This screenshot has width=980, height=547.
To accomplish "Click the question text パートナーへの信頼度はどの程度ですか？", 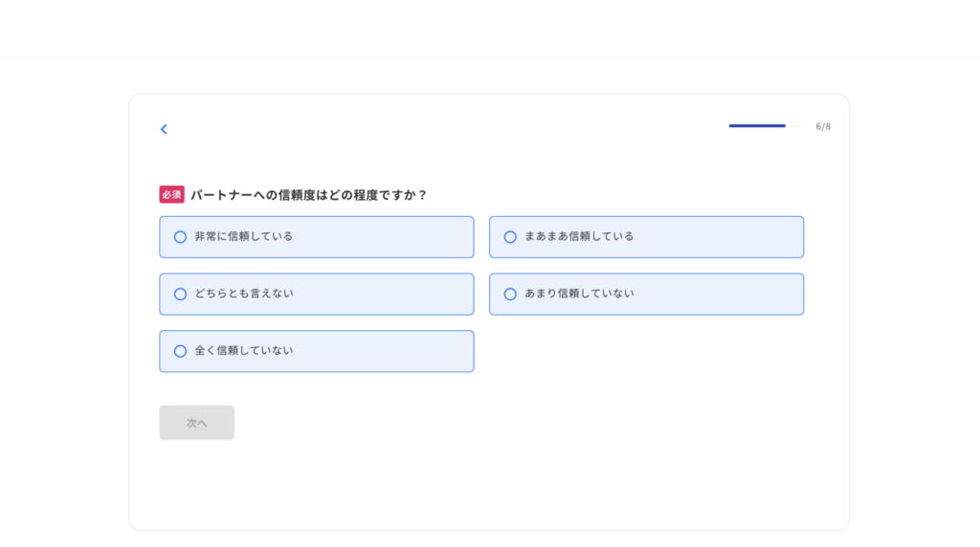I will point(309,195).
